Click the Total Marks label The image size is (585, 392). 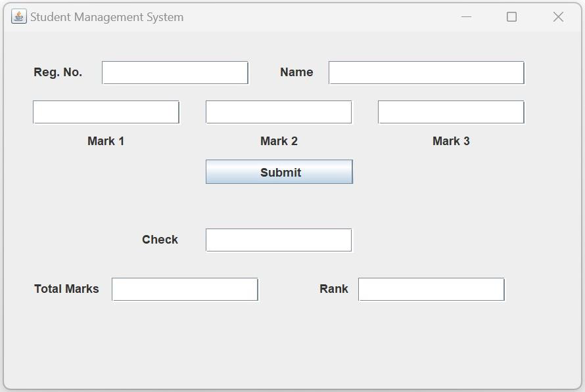(x=66, y=289)
